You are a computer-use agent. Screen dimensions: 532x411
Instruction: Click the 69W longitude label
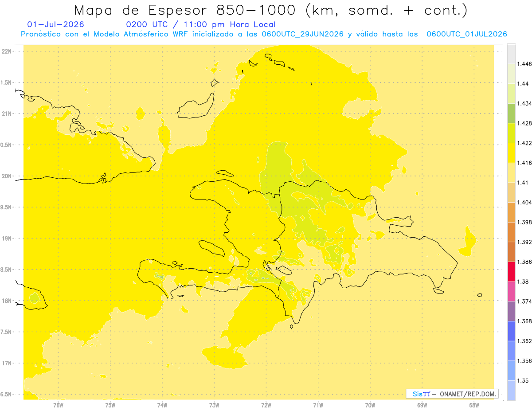click(x=422, y=405)
